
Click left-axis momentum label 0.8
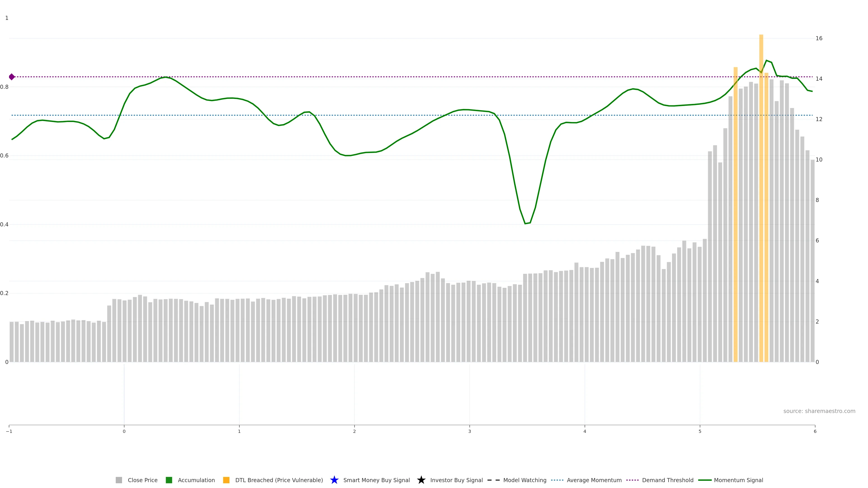pyautogui.click(x=4, y=87)
